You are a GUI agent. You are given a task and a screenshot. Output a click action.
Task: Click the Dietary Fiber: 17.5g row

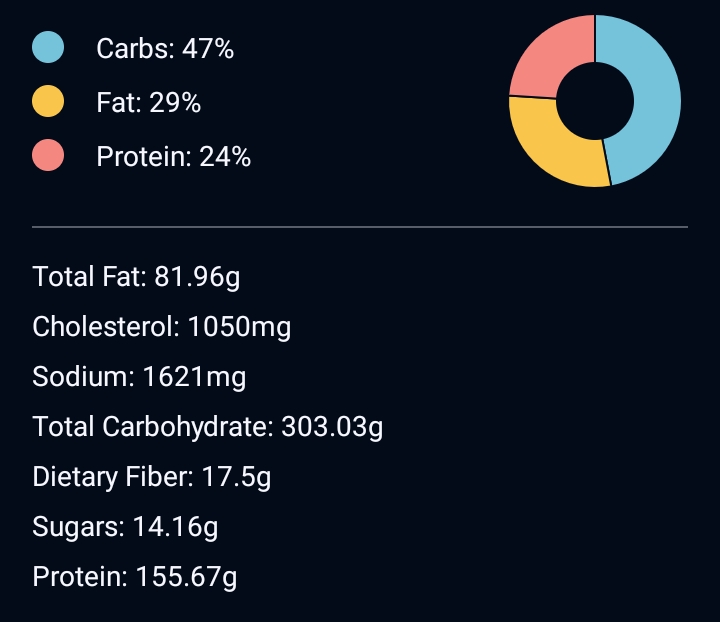tap(152, 477)
